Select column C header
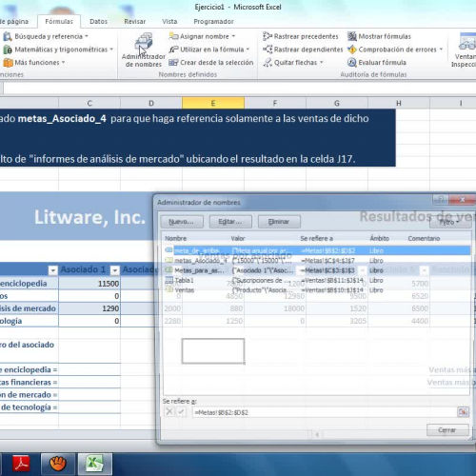476x476 pixels. click(x=89, y=103)
